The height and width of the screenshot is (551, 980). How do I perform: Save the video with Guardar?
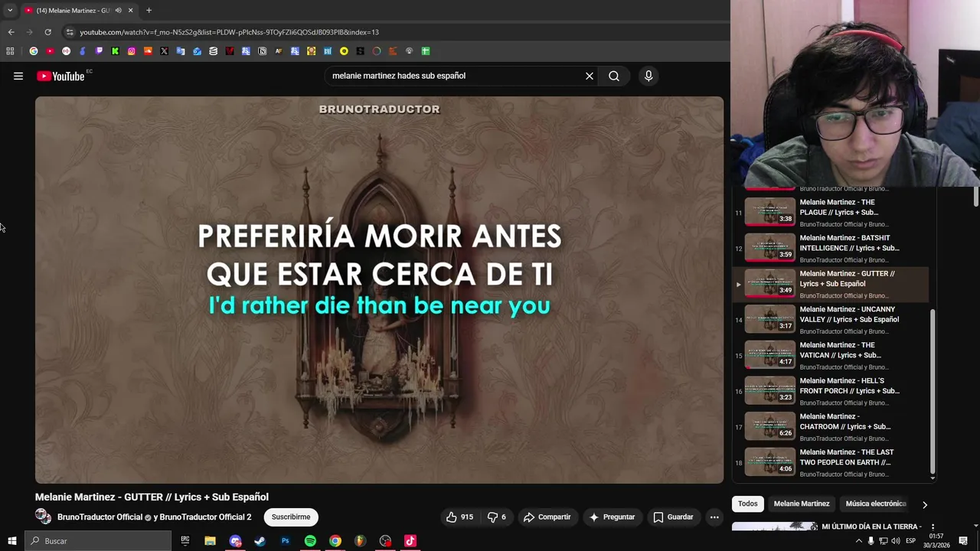pos(673,517)
